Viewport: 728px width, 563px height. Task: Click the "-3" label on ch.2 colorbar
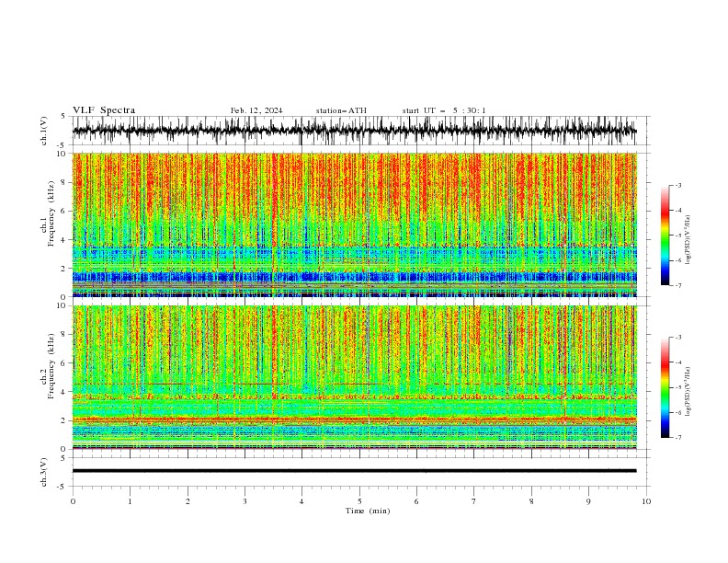tap(677, 338)
